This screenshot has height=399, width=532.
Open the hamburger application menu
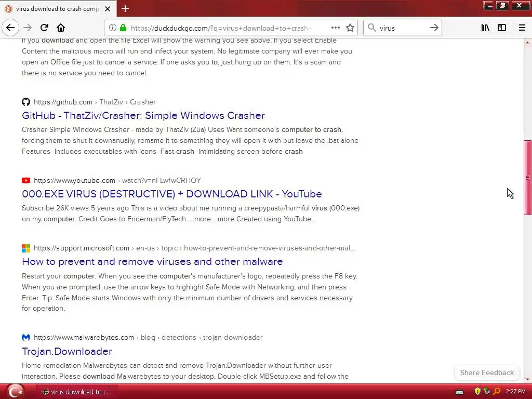pyautogui.click(x=522, y=28)
